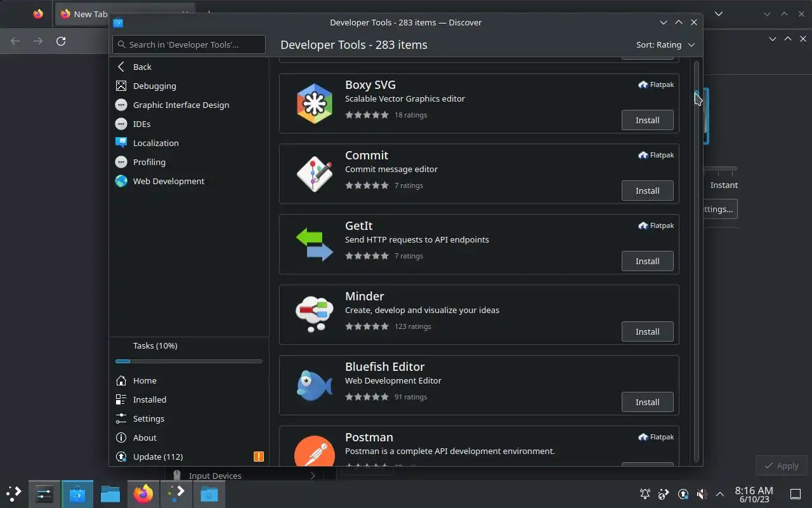
Task: Open the application launcher in taskbar
Action: pyautogui.click(x=14, y=493)
